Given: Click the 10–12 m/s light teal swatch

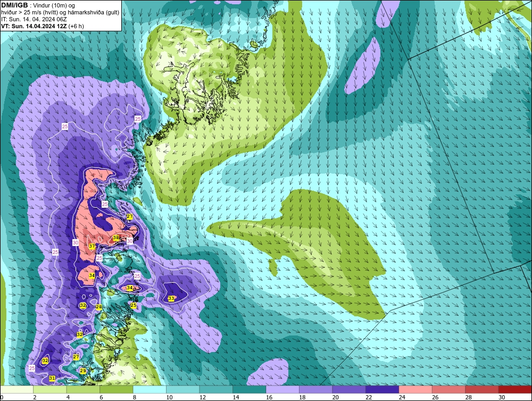Looking at the screenshot, I should (183, 389).
